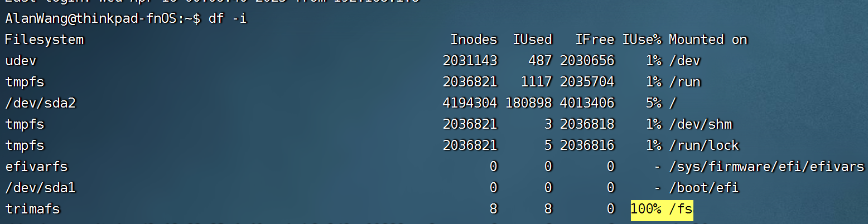Click the IFree value '2030656'
Screen dimensions: 868x224
click(587, 61)
